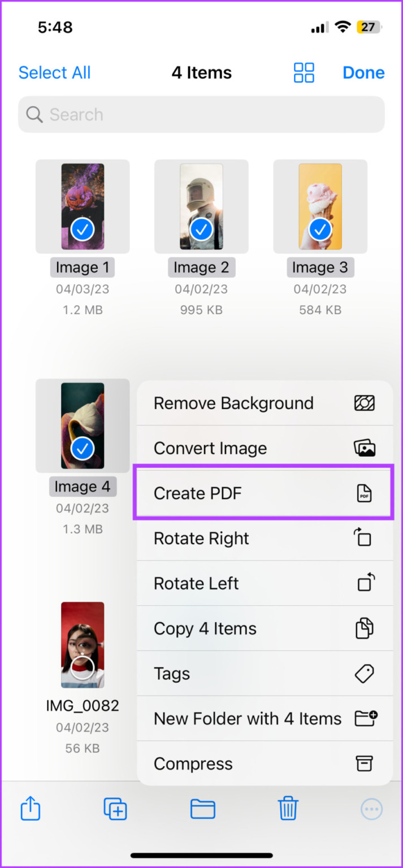Tap the Duplicate icon at the bottom
This screenshot has height=868, width=403.
(115, 809)
